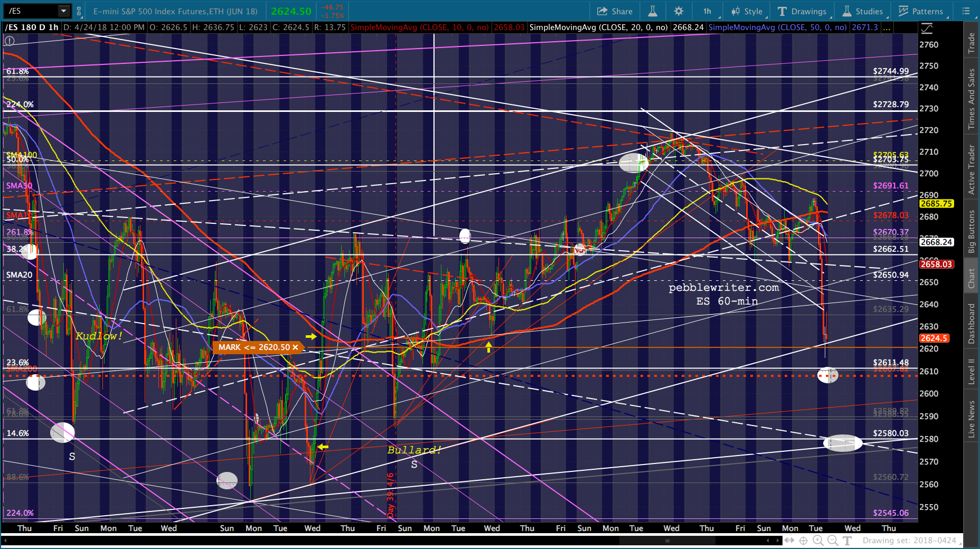
Task: Open the symbol selector dropdown arrow
Action: tap(64, 11)
